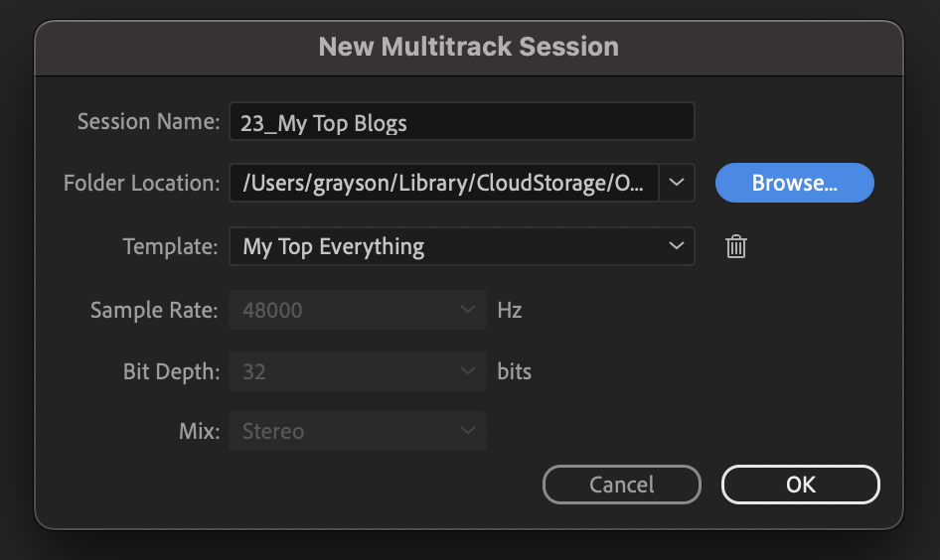The height and width of the screenshot is (560, 940).
Task: Click the Session Name text field
Action: click(x=461, y=123)
